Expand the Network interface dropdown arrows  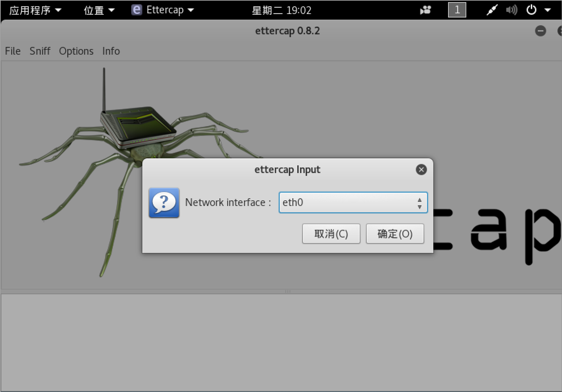click(x=419, y=203)
